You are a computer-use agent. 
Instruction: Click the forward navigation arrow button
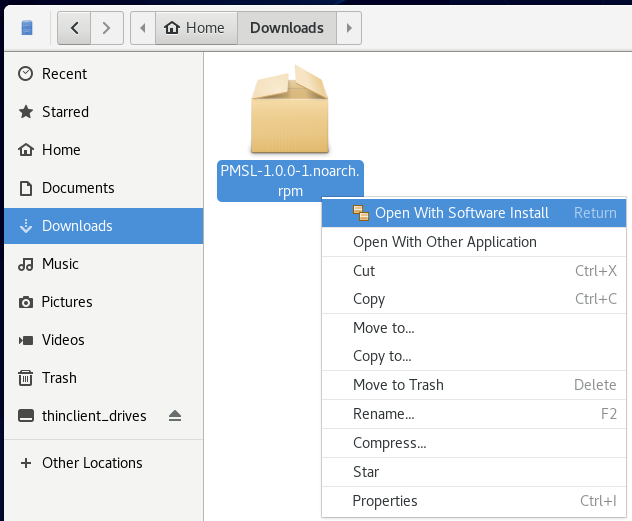(108, 28)
